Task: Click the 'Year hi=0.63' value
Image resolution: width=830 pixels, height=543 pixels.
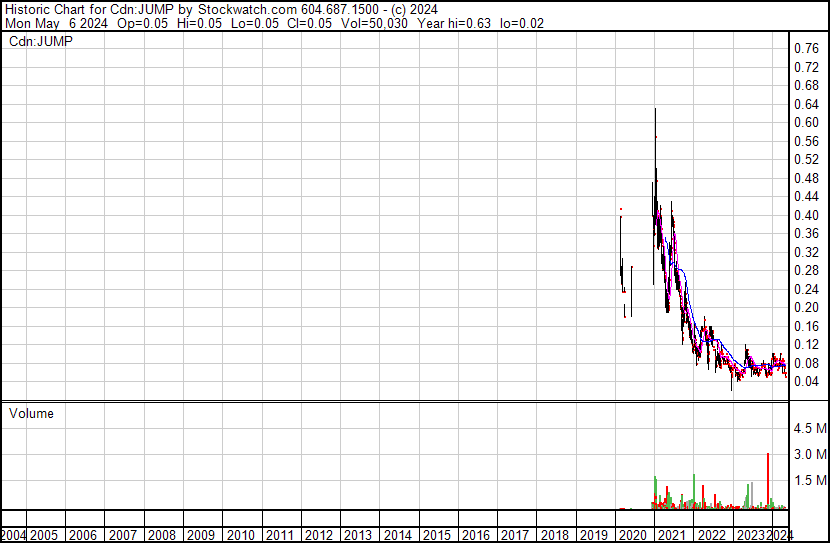Action: click(x=454, y=23)
